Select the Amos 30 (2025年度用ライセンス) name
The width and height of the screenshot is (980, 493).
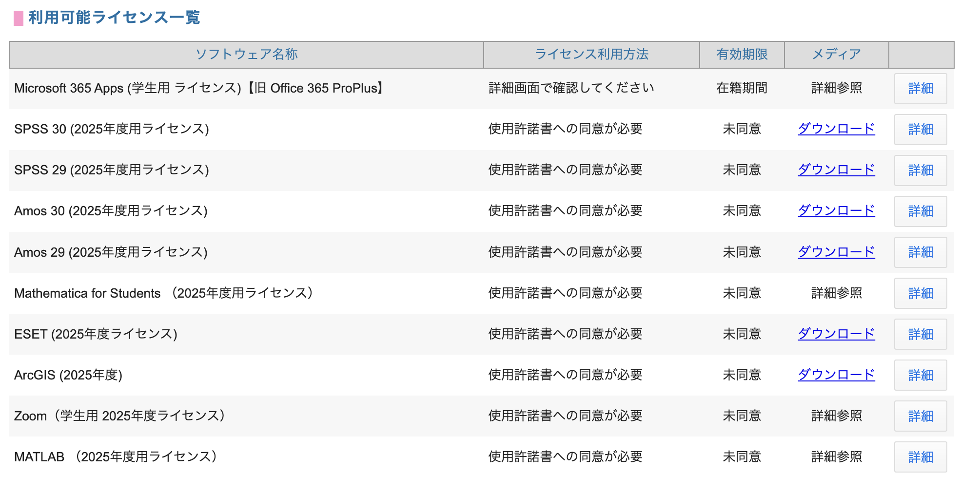coord(111,211)
